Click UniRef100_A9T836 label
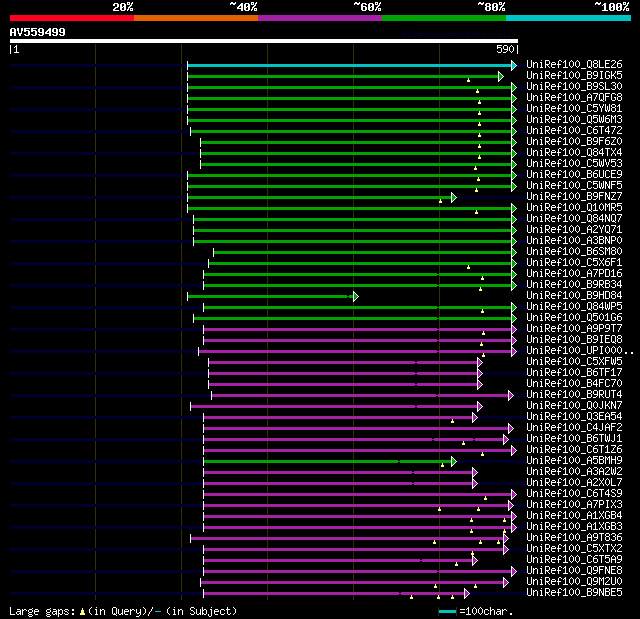 [574, 538]
